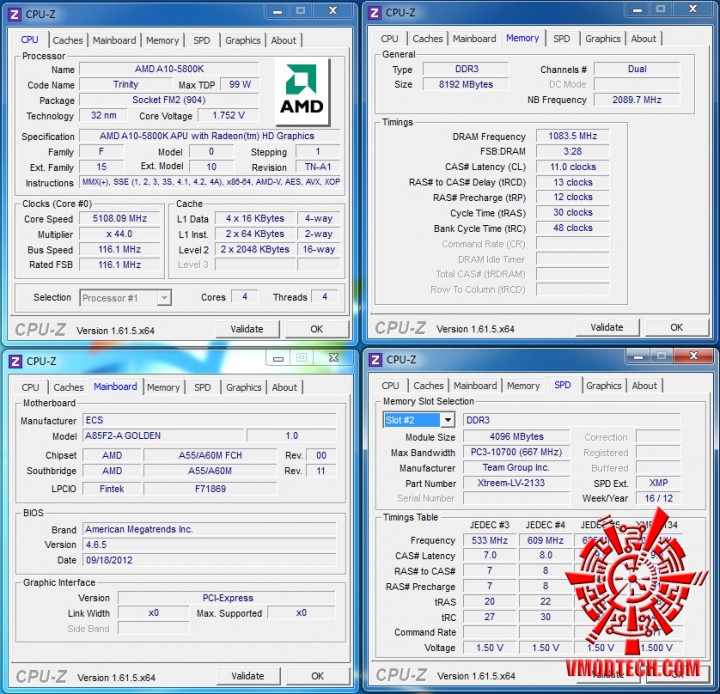Click Validate in the Memory window
The height and width of the screenshot is (694, 720).
click(x=607, y=327)
